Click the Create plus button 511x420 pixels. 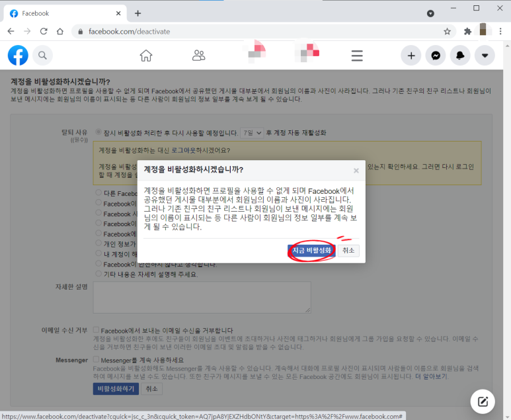click(411, 56)
